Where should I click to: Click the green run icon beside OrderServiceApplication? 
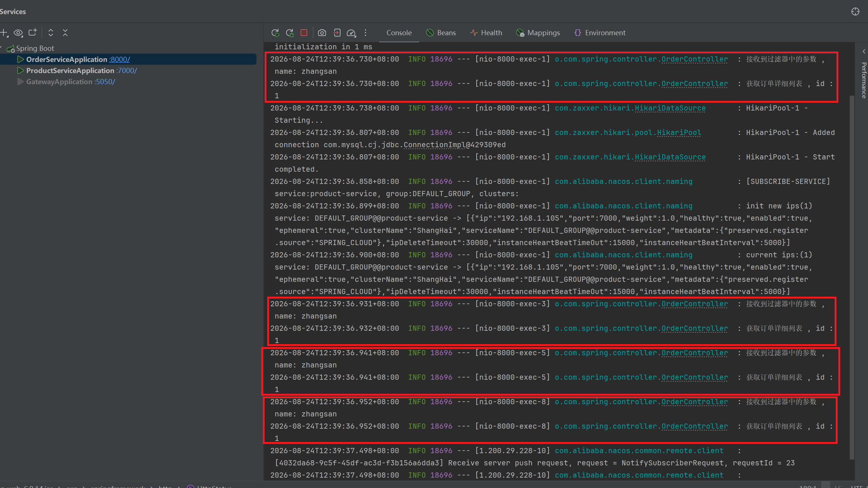21,59
